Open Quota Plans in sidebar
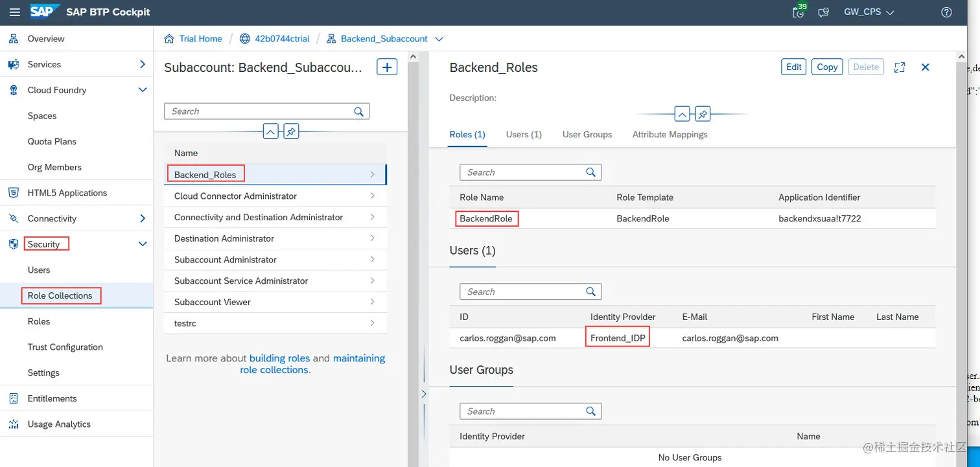 click(x=76, y=141)
